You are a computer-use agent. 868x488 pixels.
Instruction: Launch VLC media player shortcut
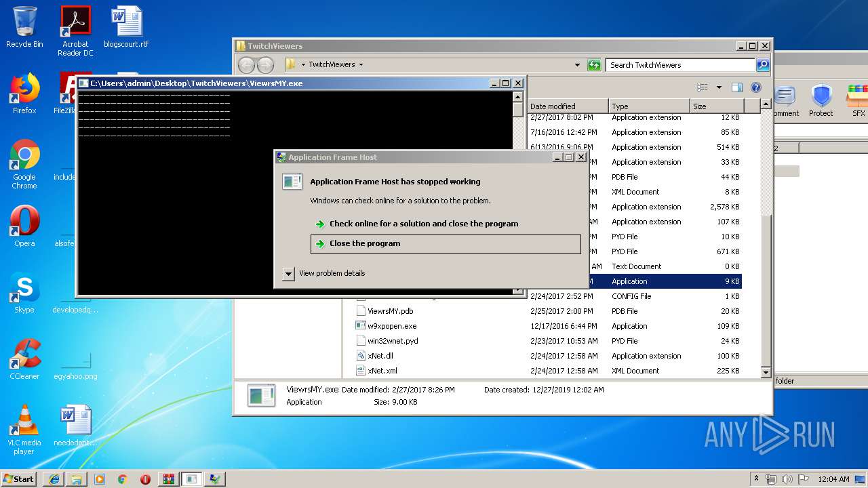[x=24, y=430]
